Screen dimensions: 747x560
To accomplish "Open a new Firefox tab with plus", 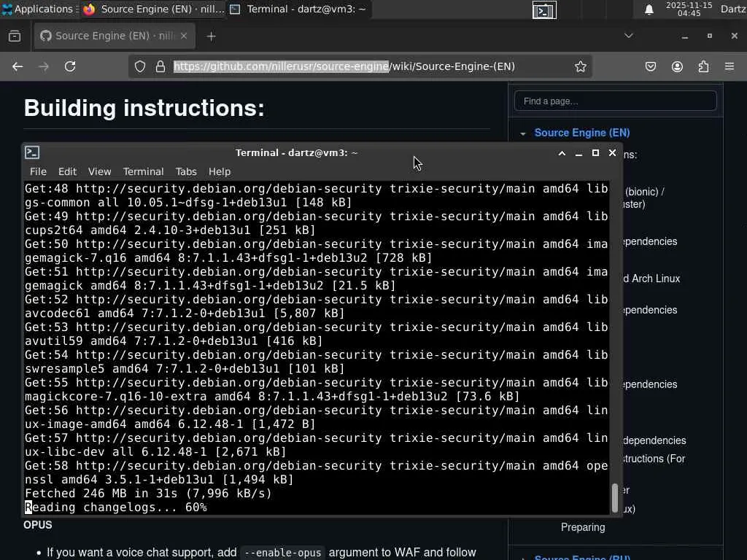I will tap(211, 36).
